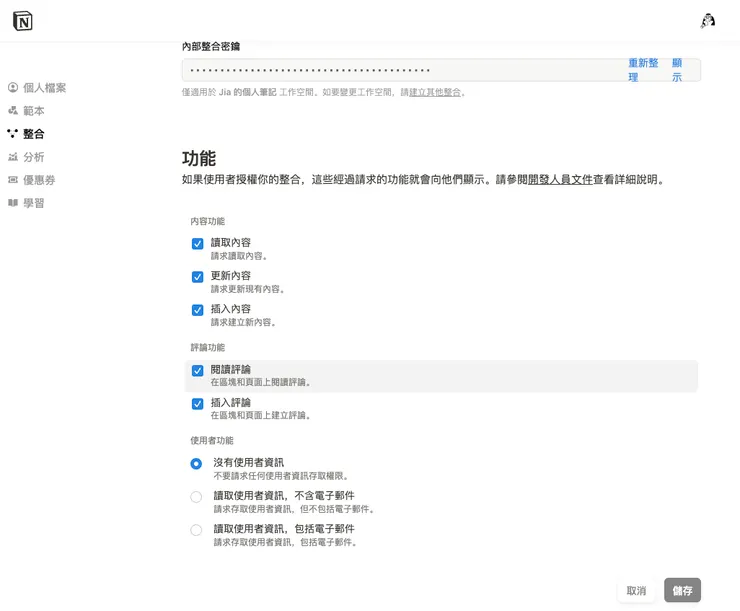This screenshot has height=611, width=740.
Task: Click the 整合 integrations icon
Action: pos(13,134)
